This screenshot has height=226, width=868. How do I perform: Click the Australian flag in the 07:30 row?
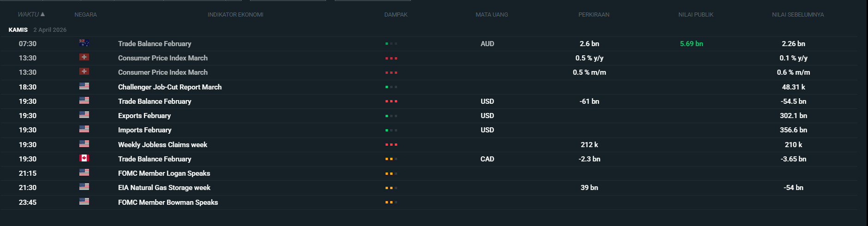click(x=84, y=43)
